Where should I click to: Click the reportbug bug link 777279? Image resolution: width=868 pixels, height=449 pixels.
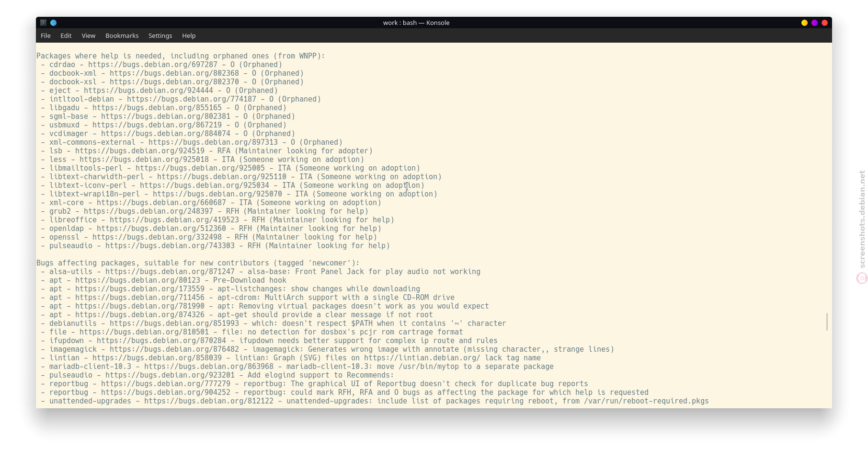point(166,384)
